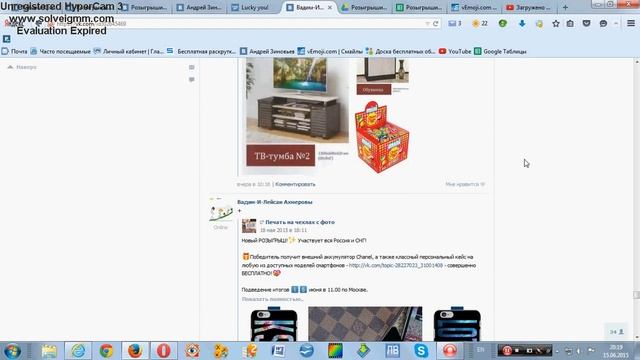Viewport: 640px width, 360px height.
Task: Open the poster's avatar picture
Action: (x=221, y=210)
